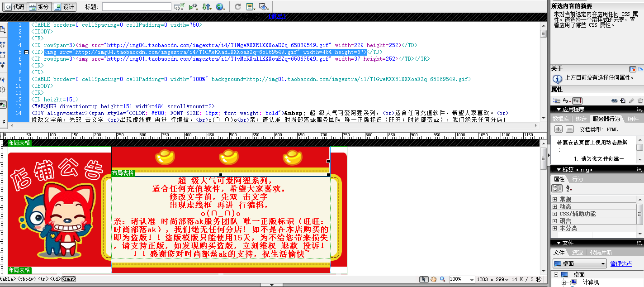The image size is (644, 287).
Task: Switch to the 服务器行为 tab
Action: pyautogui.click(x=606, y=119)
